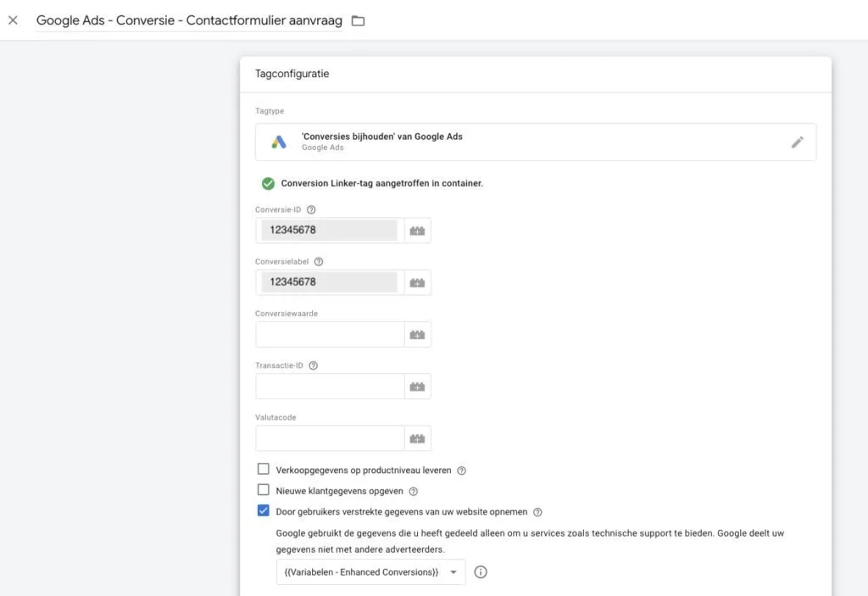
Task: Uncheck Door gebruikers verstrekte gegevens checkbox
Action: pos(264,510)
